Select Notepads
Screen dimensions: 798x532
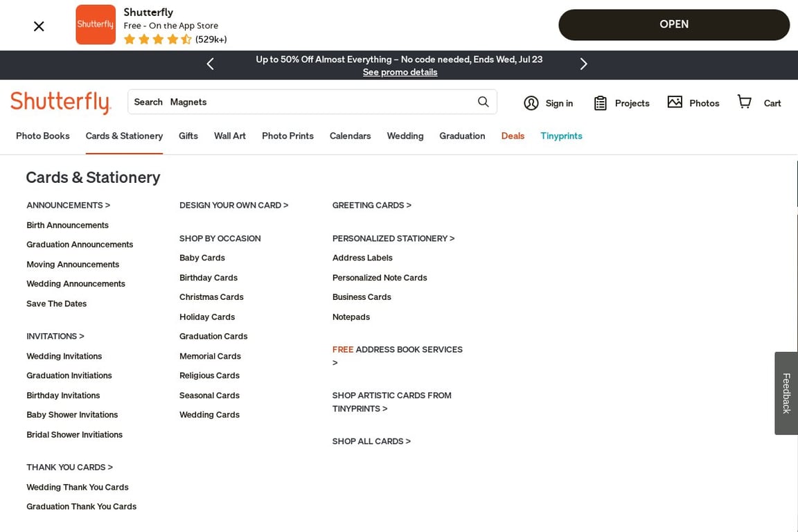[351, 317]
